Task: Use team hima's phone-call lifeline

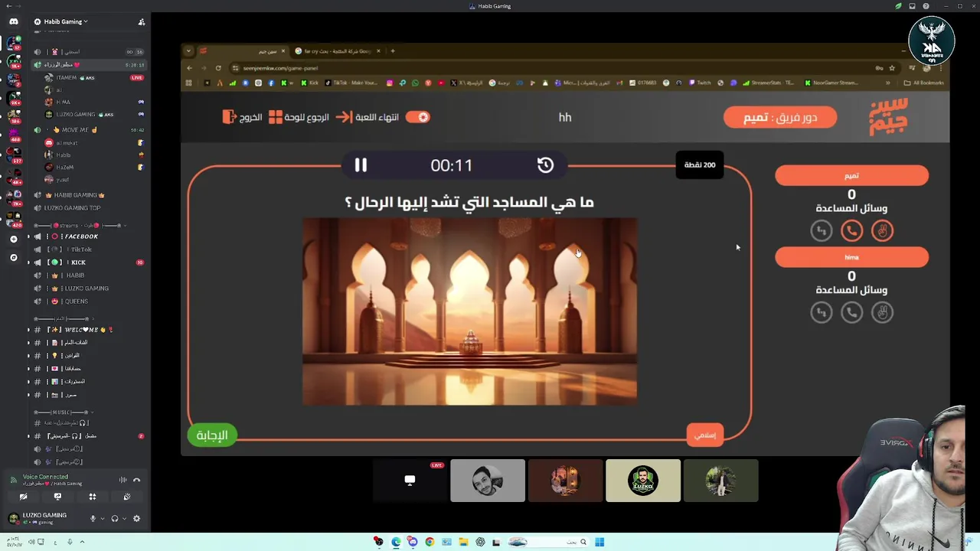Action: (x=851, y=312)
